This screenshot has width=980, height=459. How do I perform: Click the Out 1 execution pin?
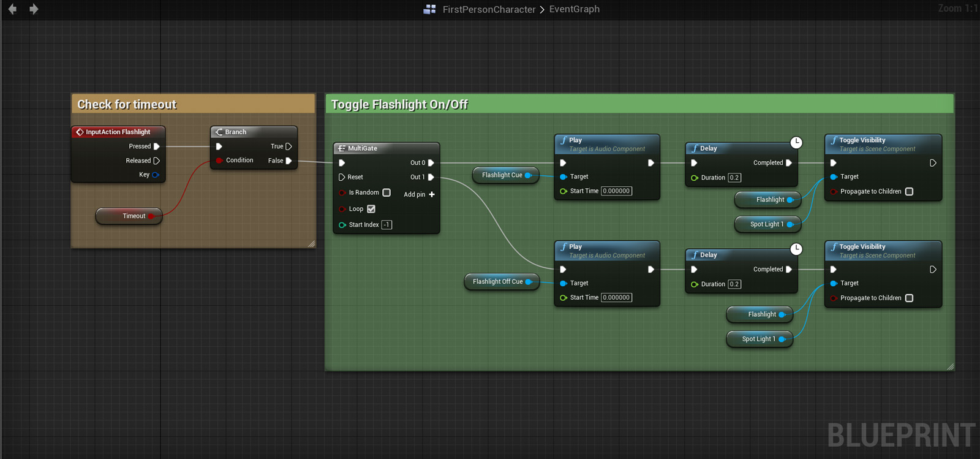coord(431,177)
